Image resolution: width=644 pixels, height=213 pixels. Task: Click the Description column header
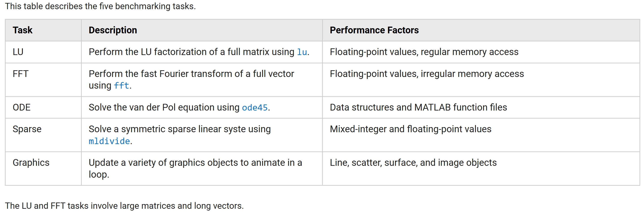click(113, 30)
